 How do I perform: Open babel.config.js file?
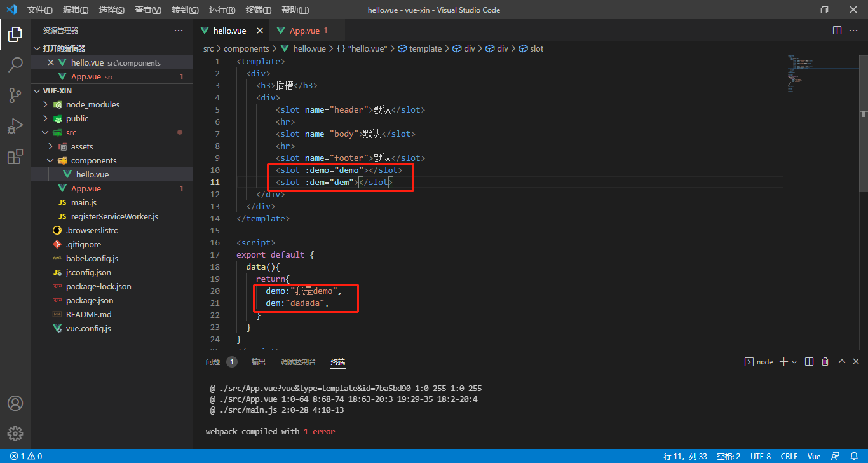112,258
